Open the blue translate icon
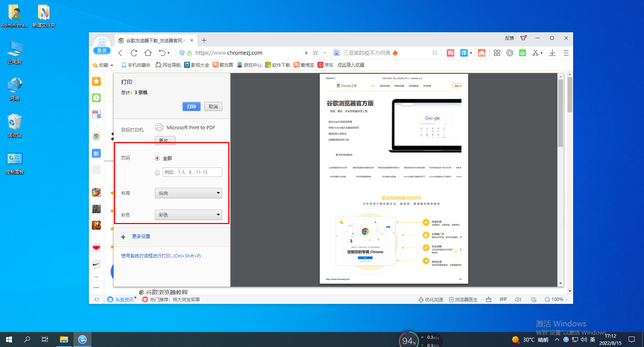 pos(464,53)
